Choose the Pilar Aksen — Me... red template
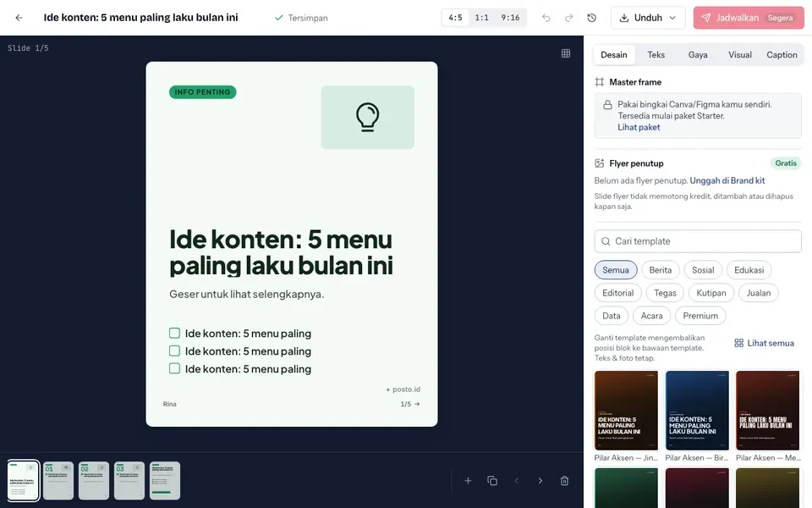 tap(767, 410)
